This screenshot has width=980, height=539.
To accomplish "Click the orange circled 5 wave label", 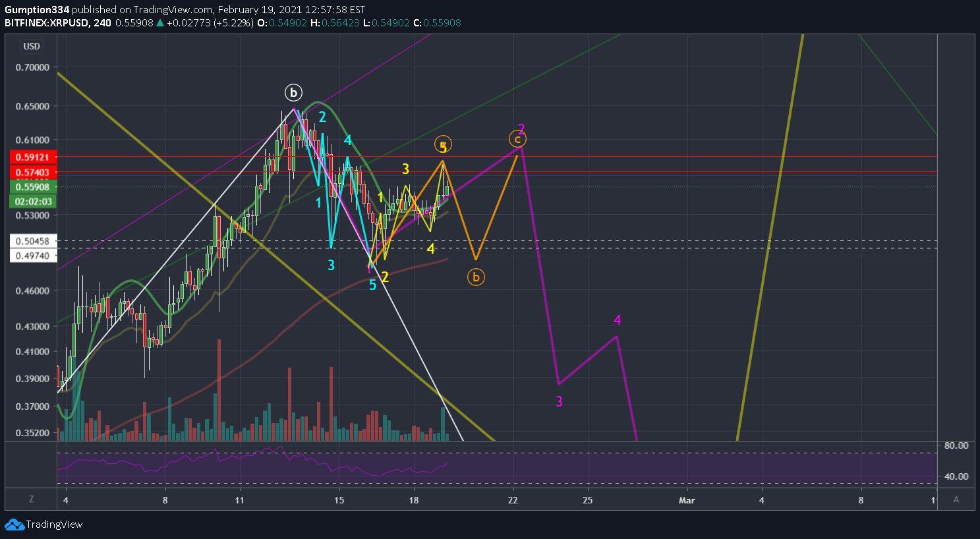I will tap(443, 145).
